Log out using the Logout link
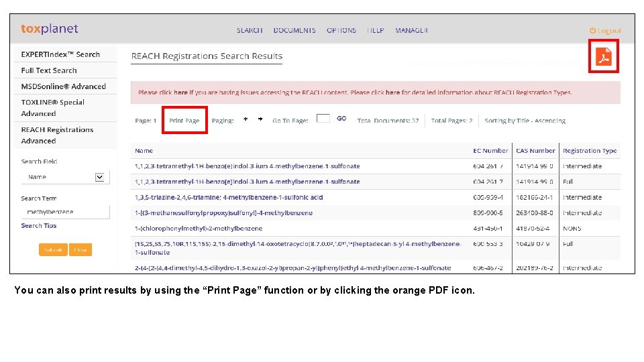The image size is (644, 362). pyautogui.click(x=605, y=30)
